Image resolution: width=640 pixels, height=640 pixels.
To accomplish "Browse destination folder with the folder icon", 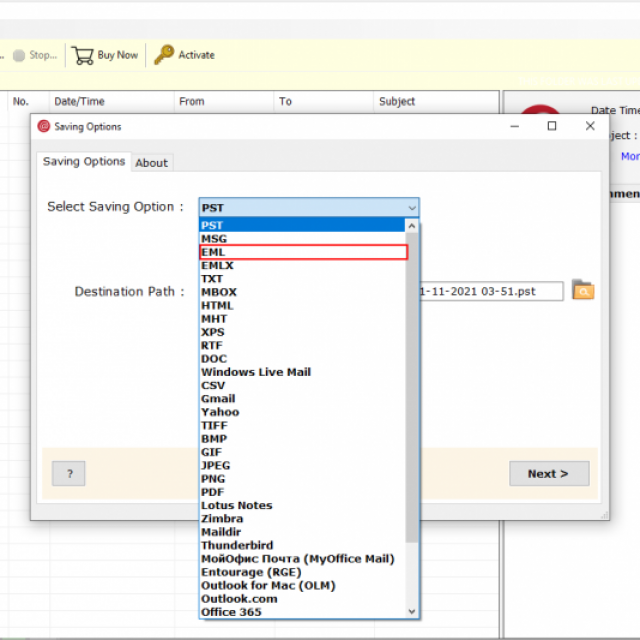I will coord(583,290).
